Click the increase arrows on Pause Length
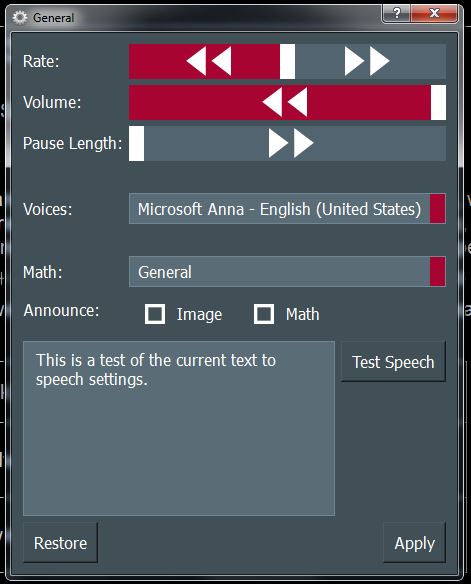Image resolution: width=471 pixels, height=584 pixels. [x=291, y=143]
